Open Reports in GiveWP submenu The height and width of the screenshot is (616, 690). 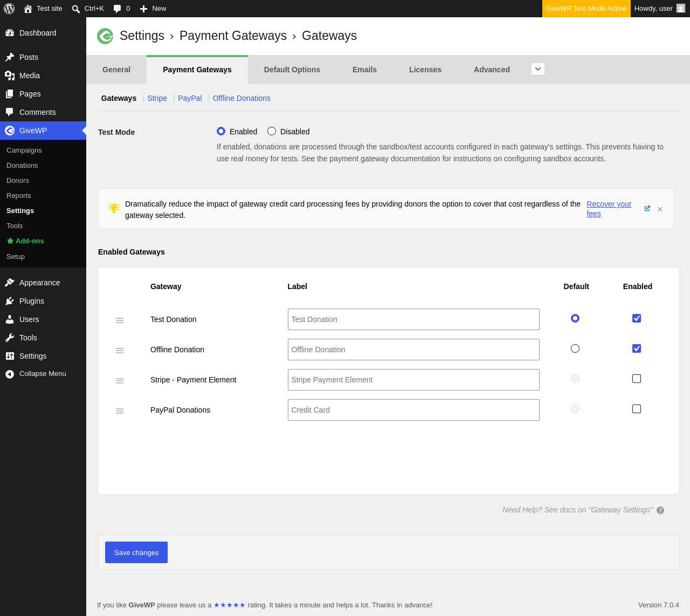[x=19, y=196]
